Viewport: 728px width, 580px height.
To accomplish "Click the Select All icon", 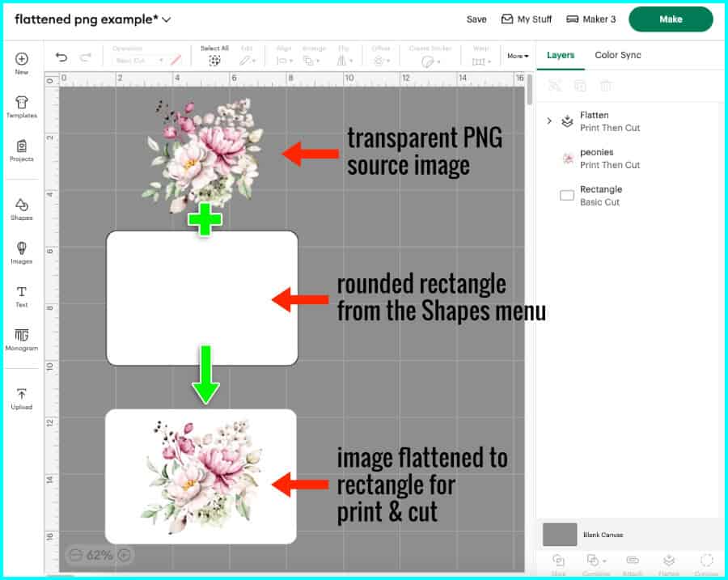I will coord(214,61).
